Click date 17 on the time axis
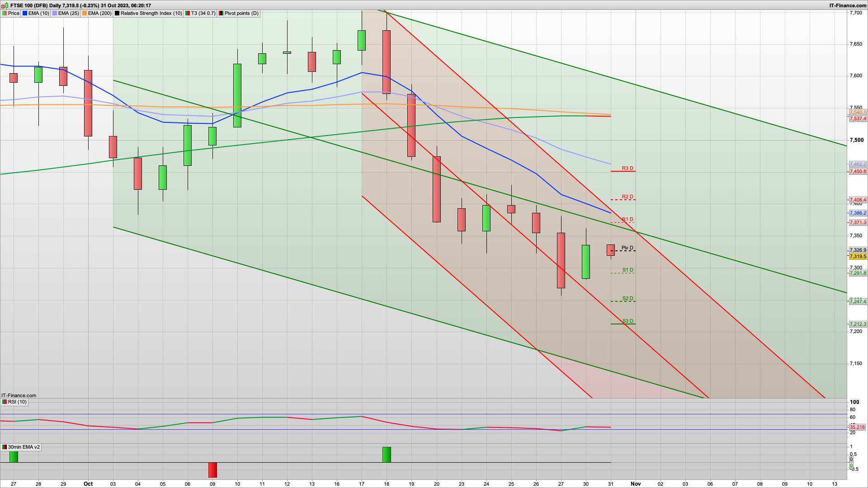Viewport: 868px width, 488px height. pyautogui.click(x=362, y=484)
